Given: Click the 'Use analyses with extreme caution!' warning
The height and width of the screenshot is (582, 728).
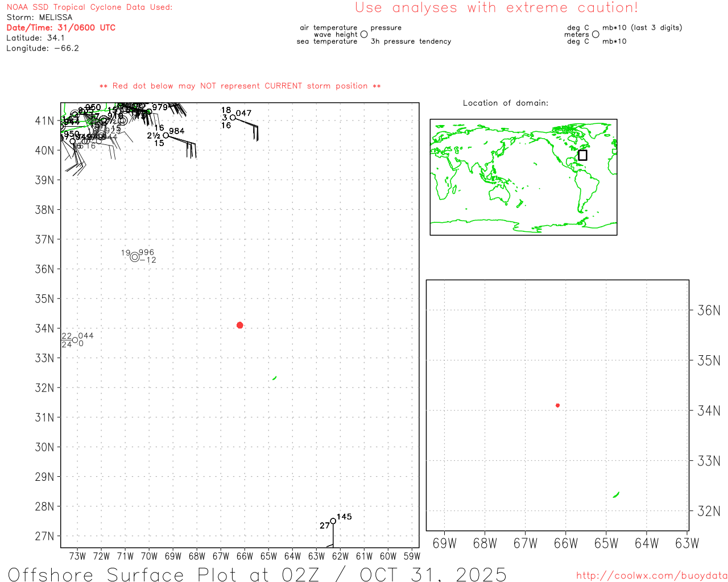Looking at the screenshot, I should click(x=496, y=8).
